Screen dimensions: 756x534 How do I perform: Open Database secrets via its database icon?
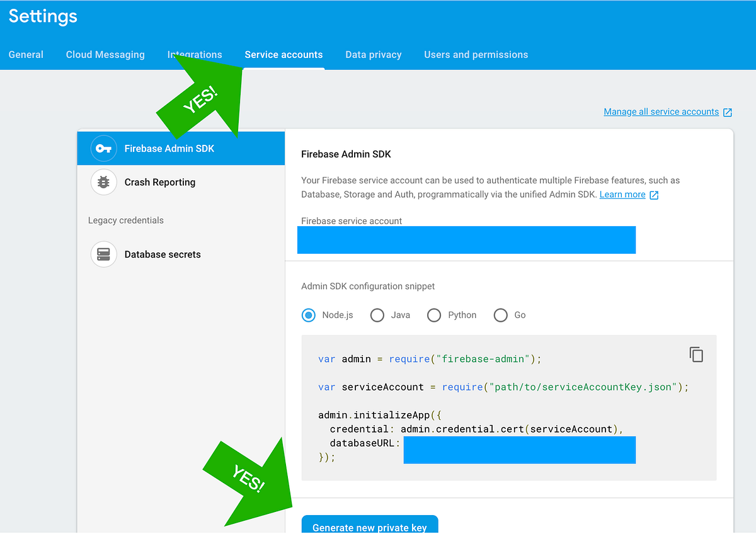pos(103,254)
